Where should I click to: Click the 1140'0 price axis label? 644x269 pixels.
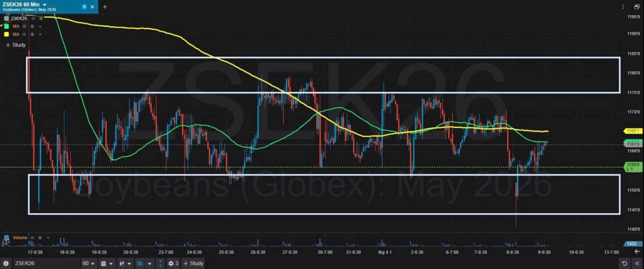(x=634, y=229)
